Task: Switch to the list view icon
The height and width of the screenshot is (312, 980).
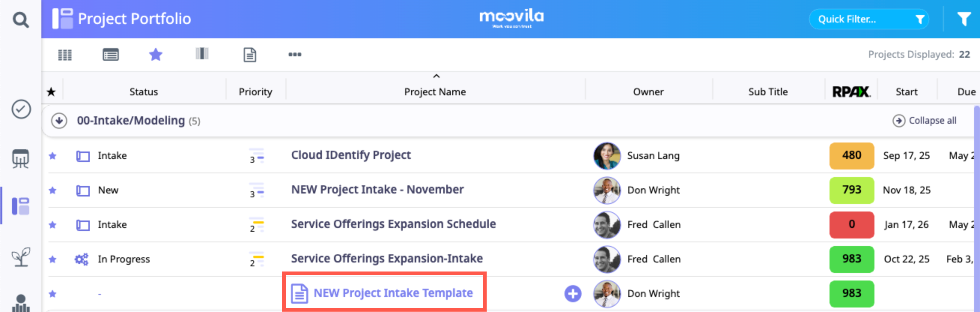Action: [111, 55]
